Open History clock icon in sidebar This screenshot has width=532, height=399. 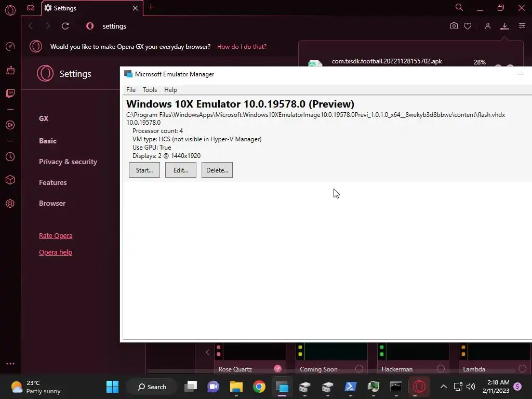click(x=10, y=156)
